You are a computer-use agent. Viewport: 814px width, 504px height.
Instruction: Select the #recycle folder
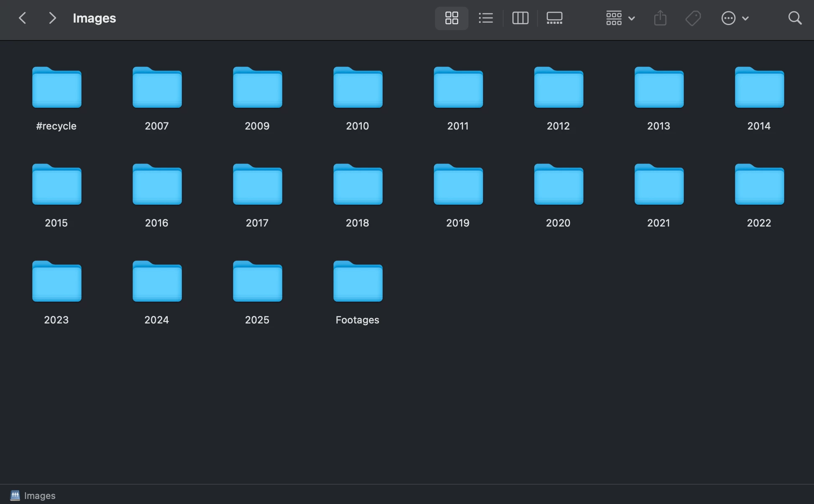click(x=56, y=88)
